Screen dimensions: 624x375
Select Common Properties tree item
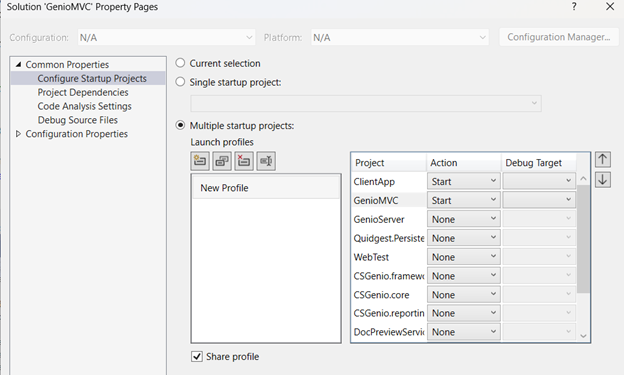click(x=67, y=64)
